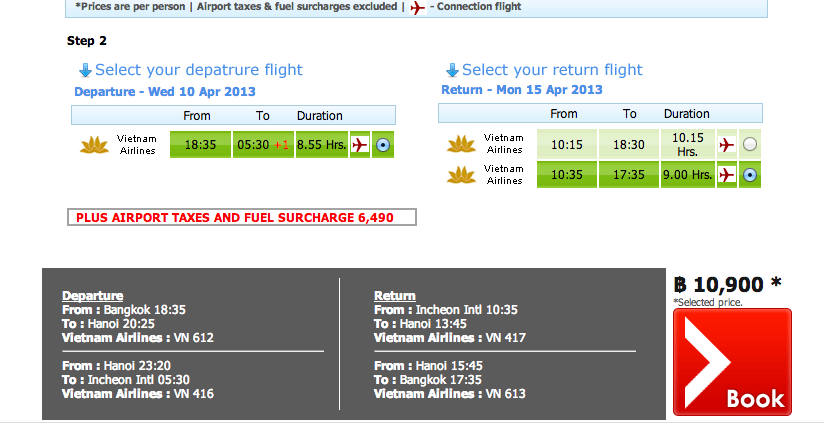This screenshot has height=423, width=824.
Task: Click the airport taxes and fuel surcharge notice
Action: tap(242, 217)
